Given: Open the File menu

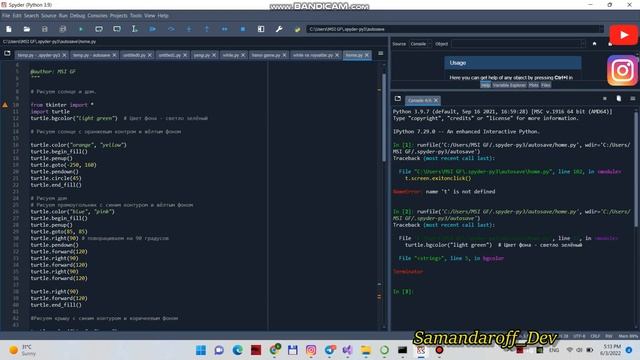Looking at the screenshot, I should click(6, 16).
